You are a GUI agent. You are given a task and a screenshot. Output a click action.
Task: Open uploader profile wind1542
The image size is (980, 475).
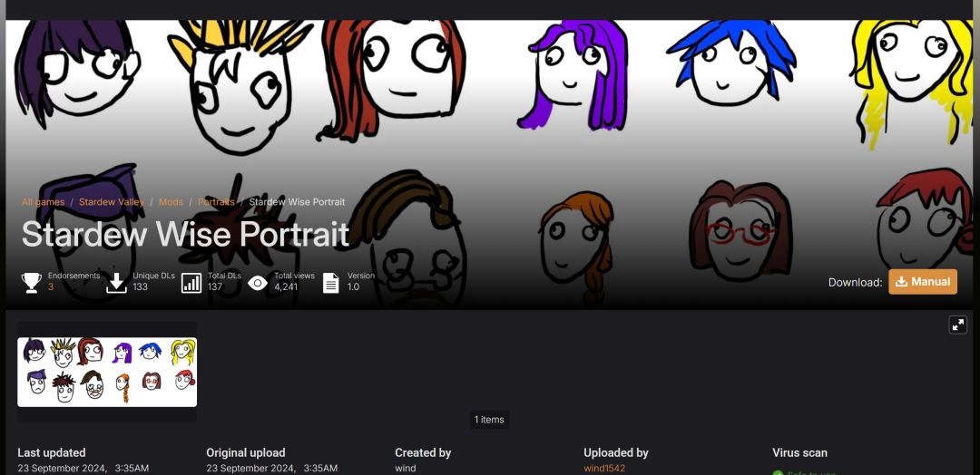(x=604, y=468)
